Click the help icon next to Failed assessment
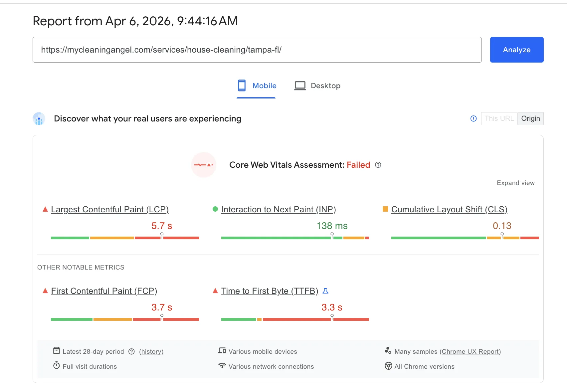This screenshot has height=392, width=567. tap(378, 165)
